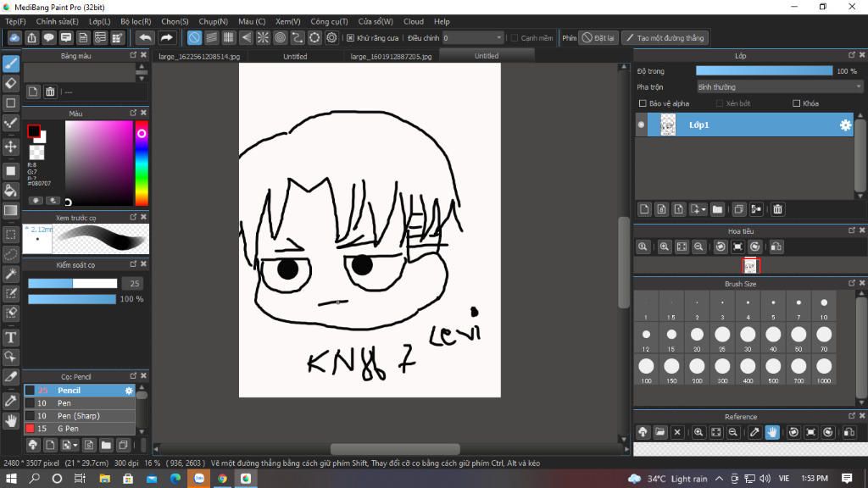Turn off snap with the first snap icon
This screenshot has width=868, height=488.
coord(194,37)
